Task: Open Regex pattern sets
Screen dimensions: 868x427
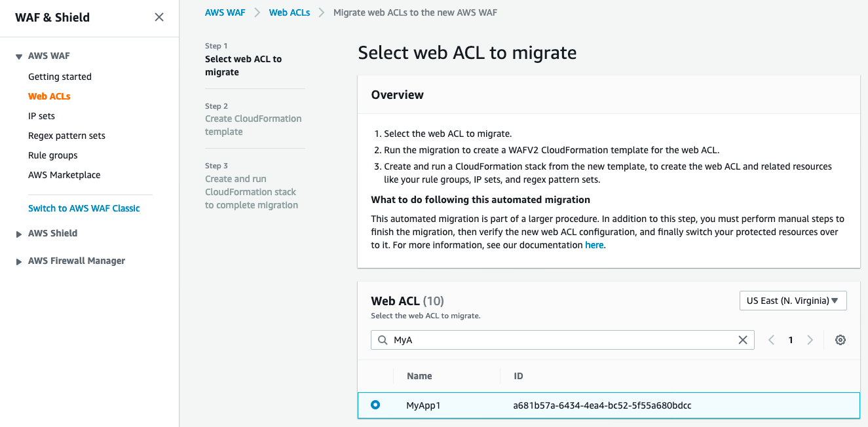Action: [x=66, y=136]
